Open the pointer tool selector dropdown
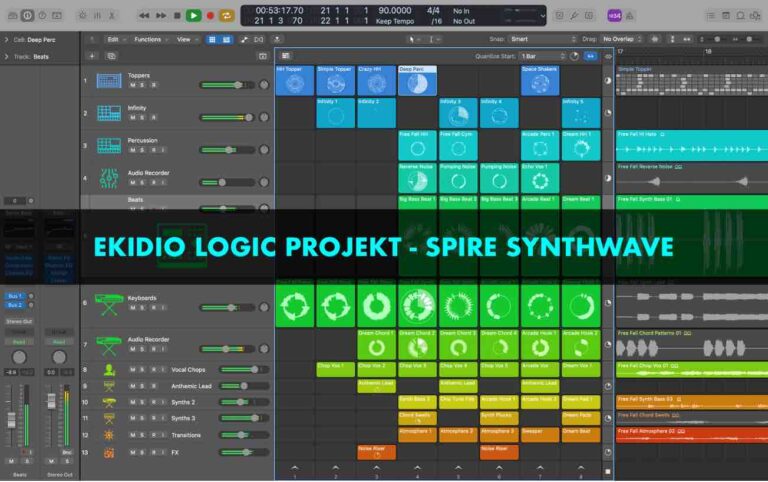The image size is (768, 482). click(x=414, y=39)
